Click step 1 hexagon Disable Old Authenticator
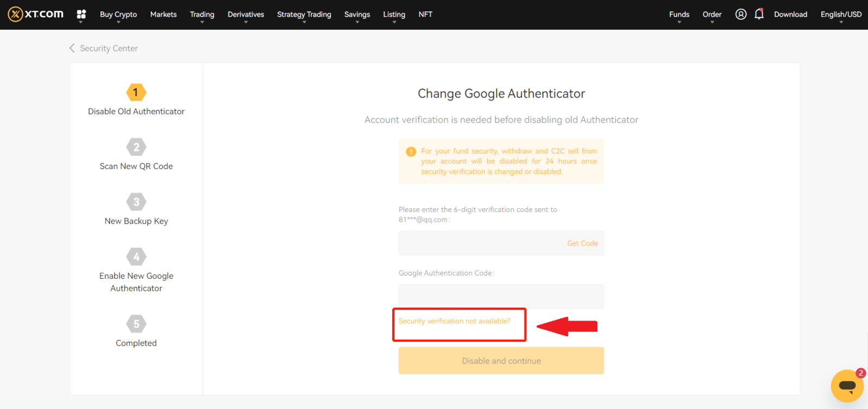 point(136,93)
